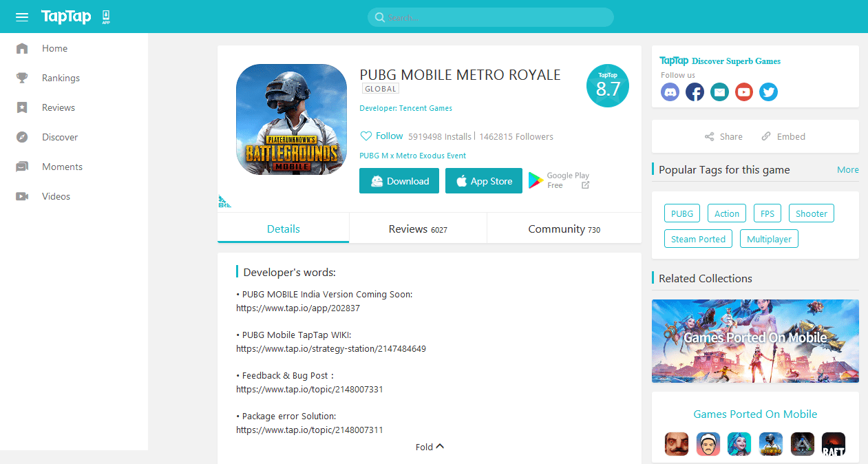Click the 5919498 Installs text
Screen dimensions: 868x464
click(440, 137)
